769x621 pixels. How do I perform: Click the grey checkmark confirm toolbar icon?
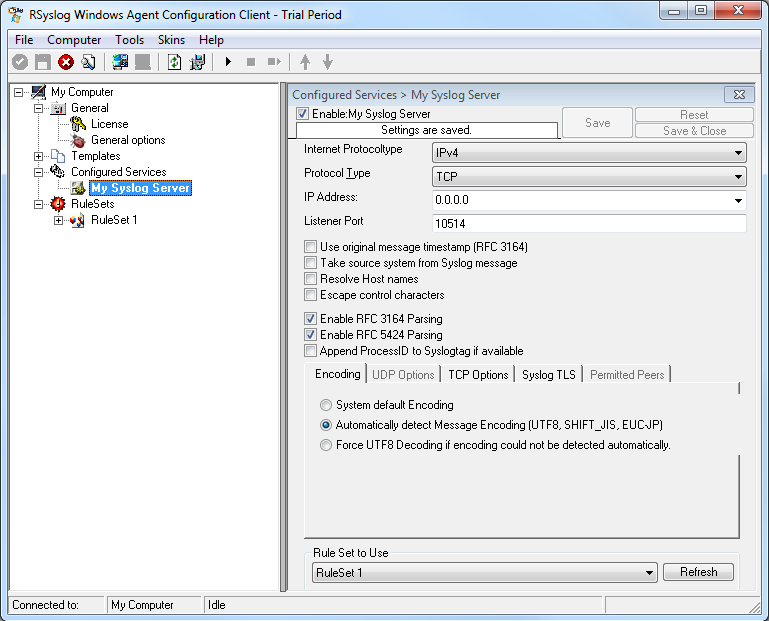(x=20, y=62)
